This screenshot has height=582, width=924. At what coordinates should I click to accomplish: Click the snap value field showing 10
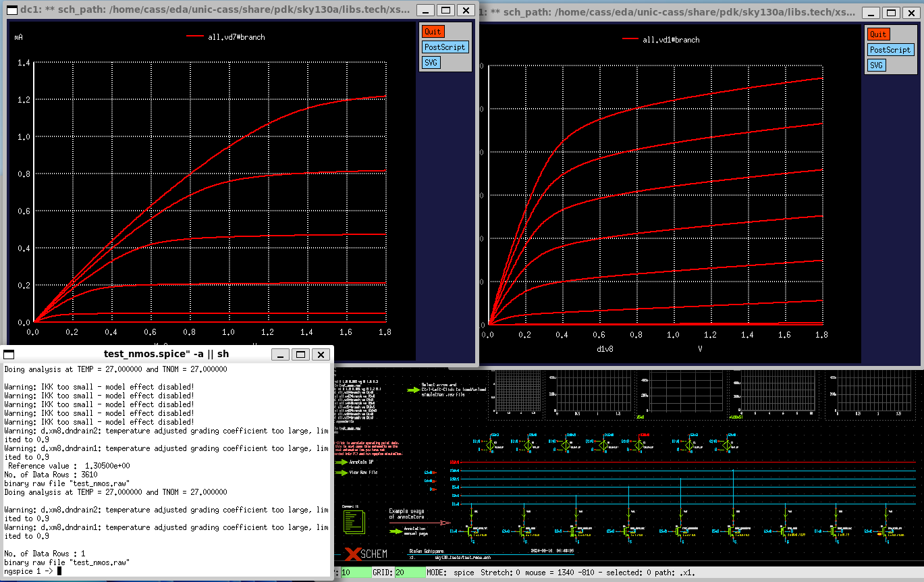click(356, 573)
